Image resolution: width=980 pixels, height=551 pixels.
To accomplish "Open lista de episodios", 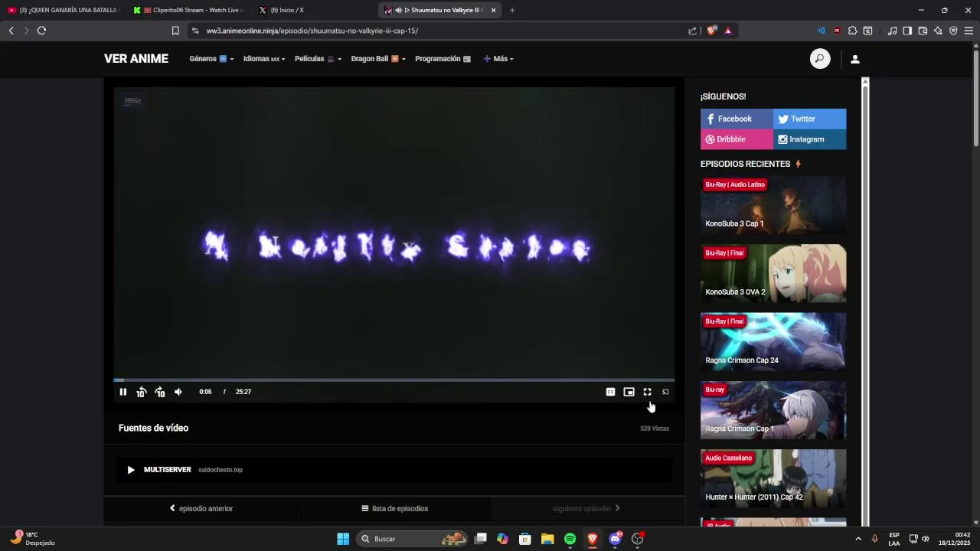I will point(394,508).
